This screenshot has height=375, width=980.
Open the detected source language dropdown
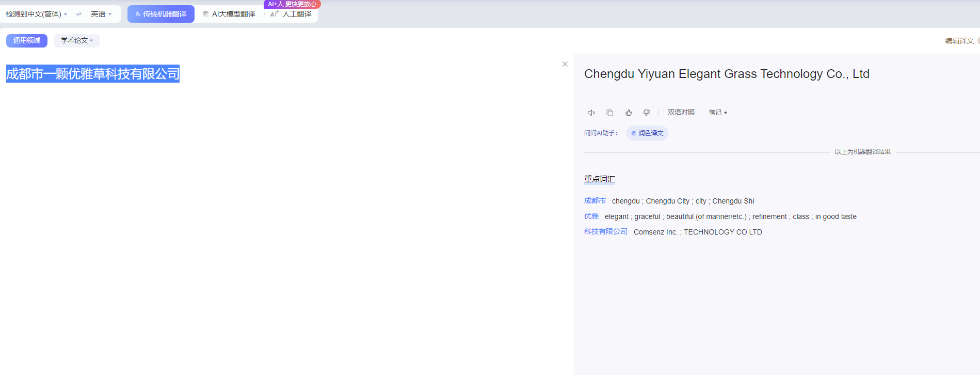pyautogui.click(x=36, y=14)
